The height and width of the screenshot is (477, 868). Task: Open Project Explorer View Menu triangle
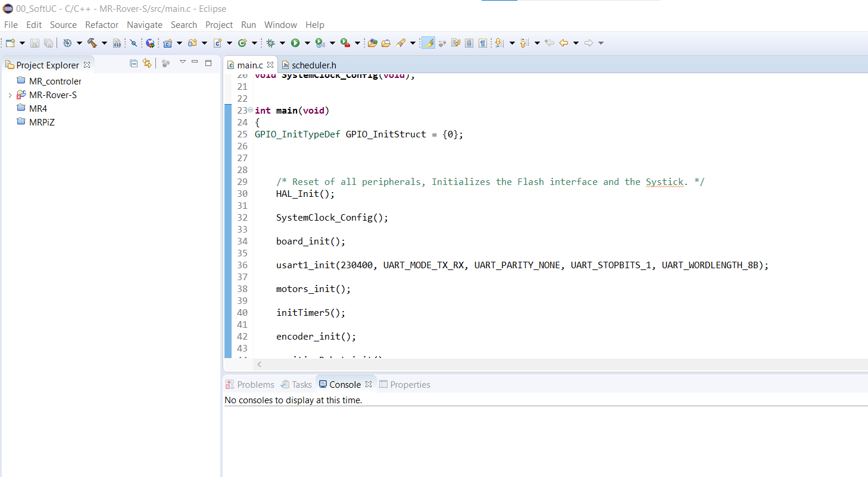click(x=183, y=62)
